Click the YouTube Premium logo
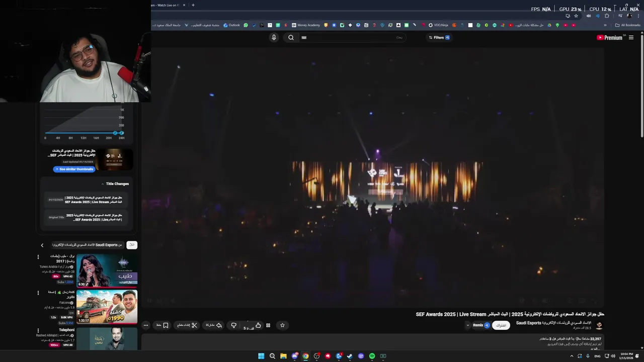 [610, 37]
